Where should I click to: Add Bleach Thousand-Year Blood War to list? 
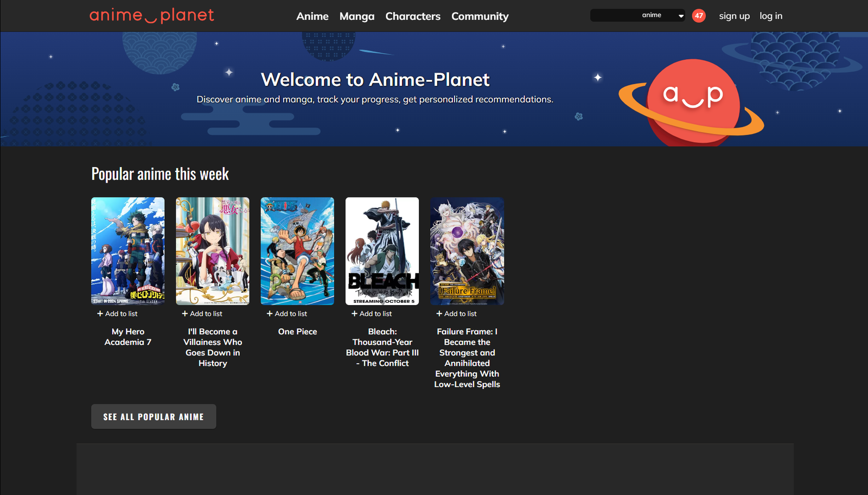point(372,314)
